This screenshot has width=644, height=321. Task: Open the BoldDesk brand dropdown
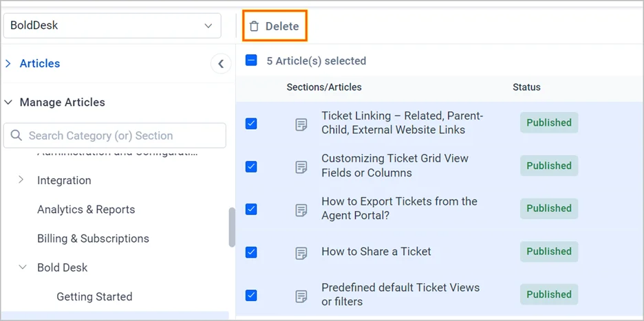(111, 25)
